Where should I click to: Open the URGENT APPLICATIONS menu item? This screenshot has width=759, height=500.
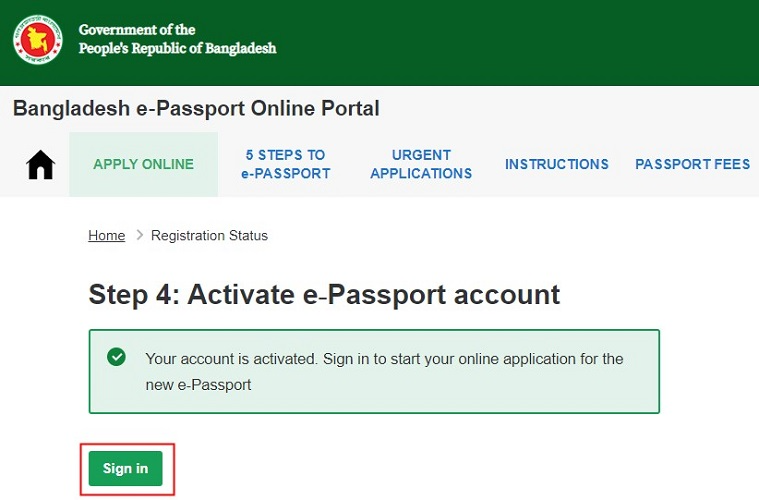point(421,164)
